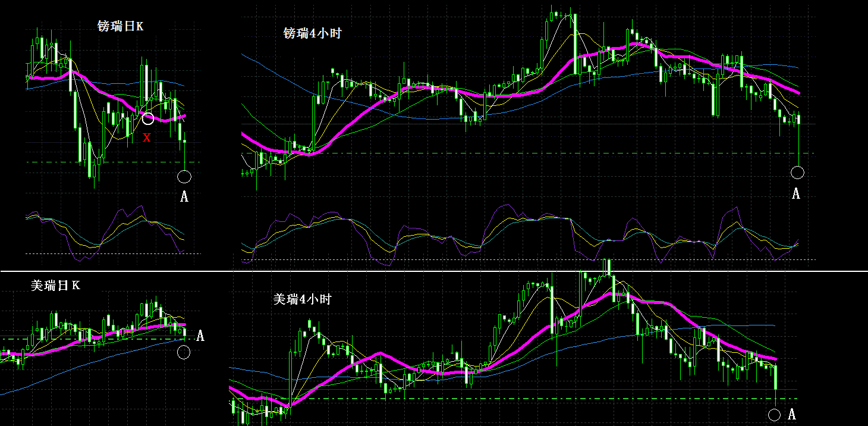
Task: Click the red x on 镑瑞日K chart
Action: pos(147,138)
